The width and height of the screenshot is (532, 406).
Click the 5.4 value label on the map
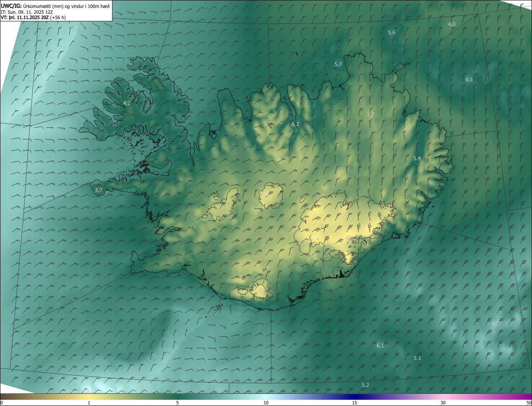417,159
